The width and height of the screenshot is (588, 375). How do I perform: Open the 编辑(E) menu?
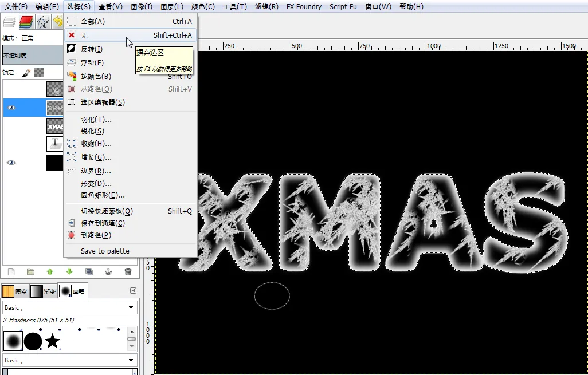point(47,7)
